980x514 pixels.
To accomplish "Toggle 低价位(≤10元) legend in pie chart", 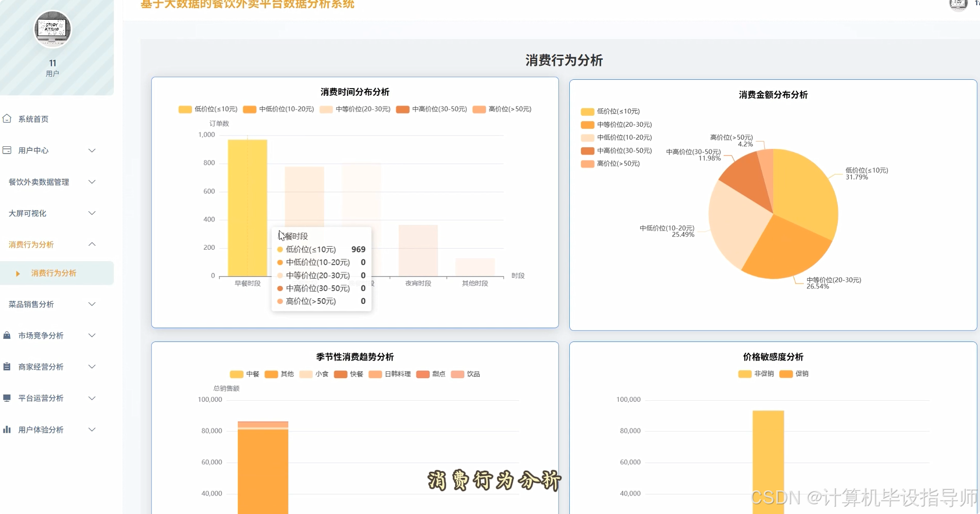I will click(610, 111).
